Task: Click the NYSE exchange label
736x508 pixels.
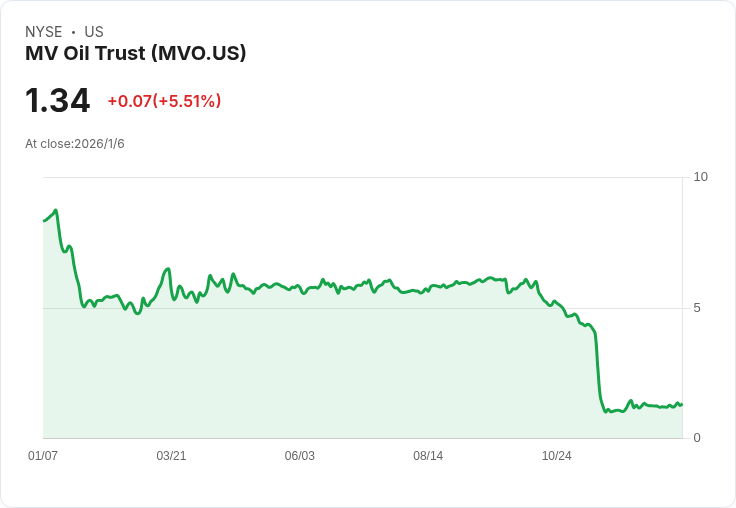Action: (44, 32)
